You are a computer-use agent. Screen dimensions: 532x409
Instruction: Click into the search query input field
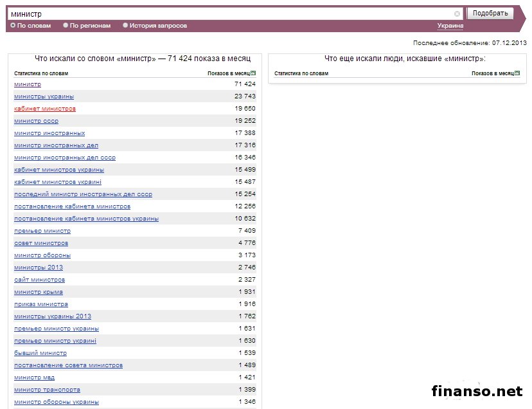pyautogui.click(x=231, y=14)
